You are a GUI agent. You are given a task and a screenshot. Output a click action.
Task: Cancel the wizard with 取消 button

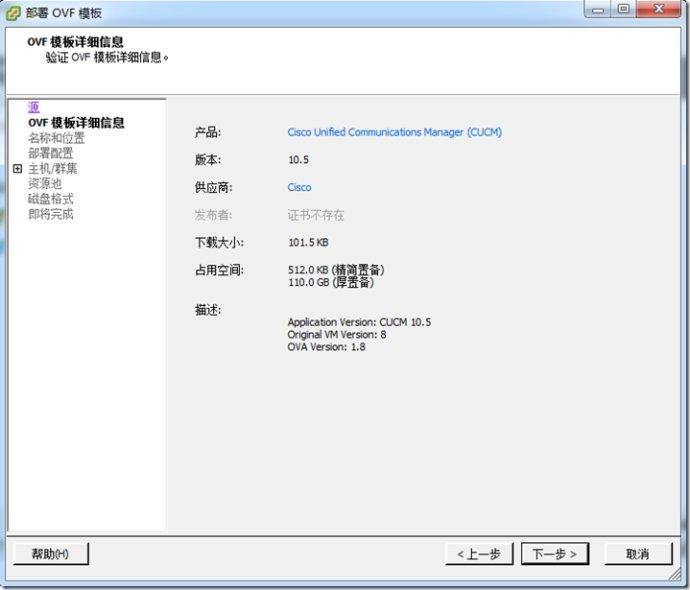[638, 553]
